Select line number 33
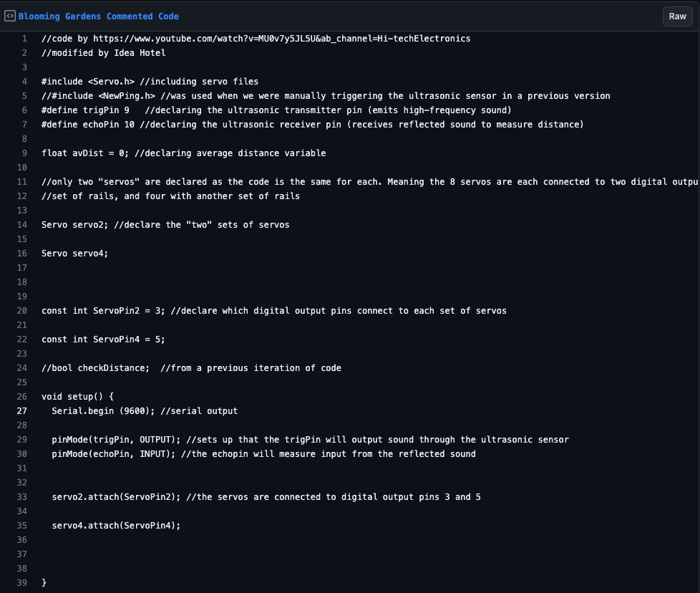This screenshot has height=593, width=700. 22,497
